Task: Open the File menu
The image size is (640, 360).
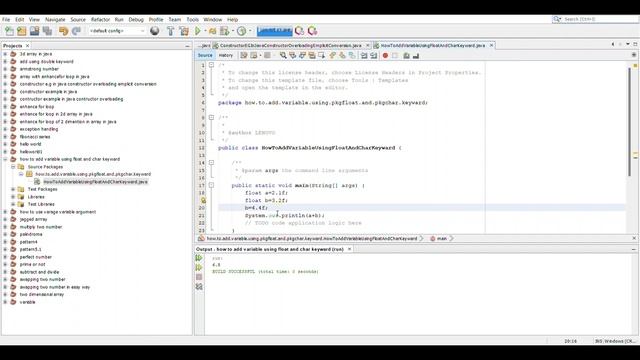Action: coord(6,19)
